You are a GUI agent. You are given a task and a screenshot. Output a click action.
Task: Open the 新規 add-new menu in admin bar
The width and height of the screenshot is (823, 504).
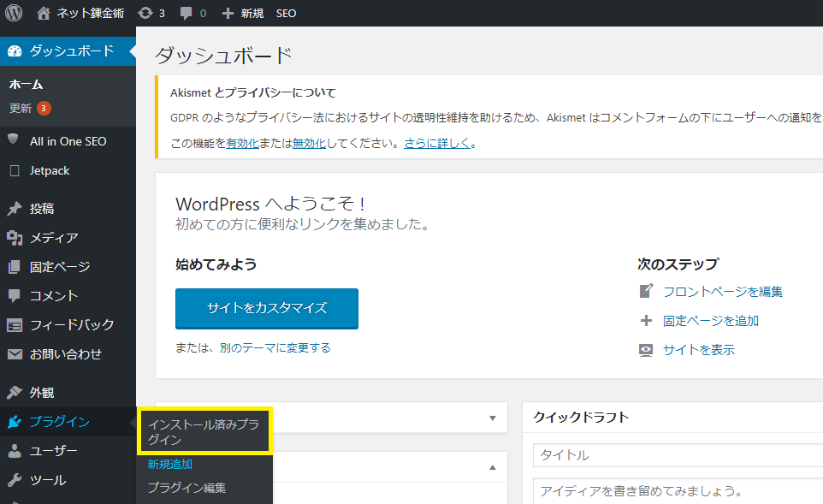pyautogui.click(x=243, y=14)
